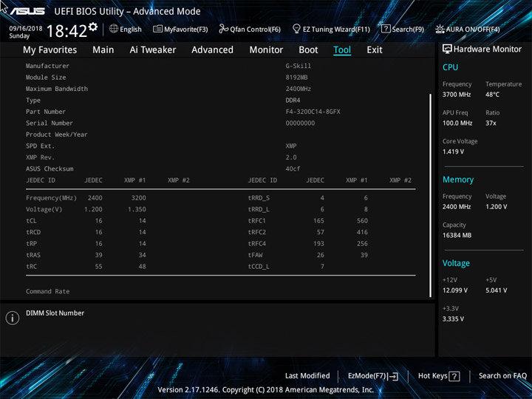Go to the Advanced tab
This screenshot has height=399, width=532.
coord(212,50)
